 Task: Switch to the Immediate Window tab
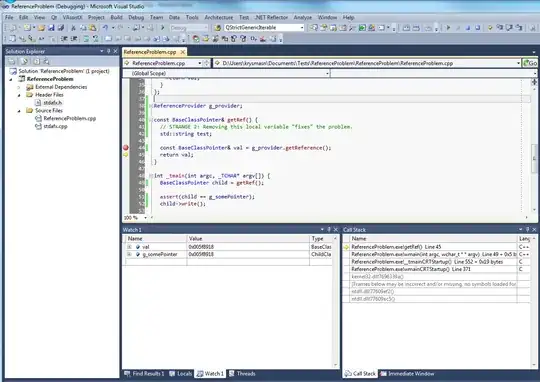tap(407, 373)
